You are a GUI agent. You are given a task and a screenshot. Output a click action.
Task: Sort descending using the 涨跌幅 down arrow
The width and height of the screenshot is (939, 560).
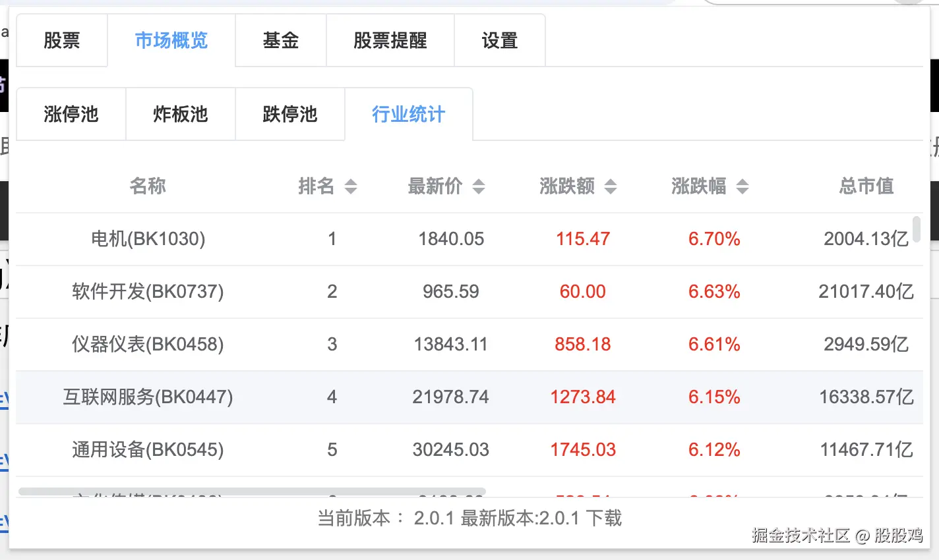point(744,191)
